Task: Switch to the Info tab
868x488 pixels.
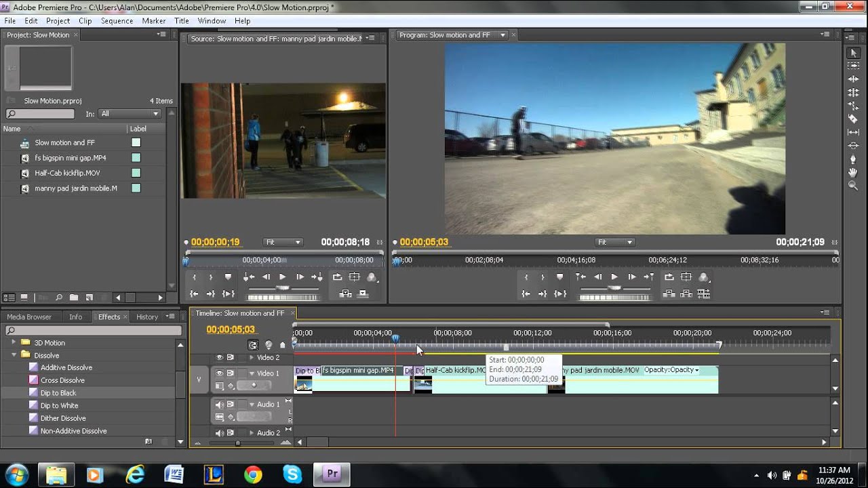Action: [x=75, y=317]
